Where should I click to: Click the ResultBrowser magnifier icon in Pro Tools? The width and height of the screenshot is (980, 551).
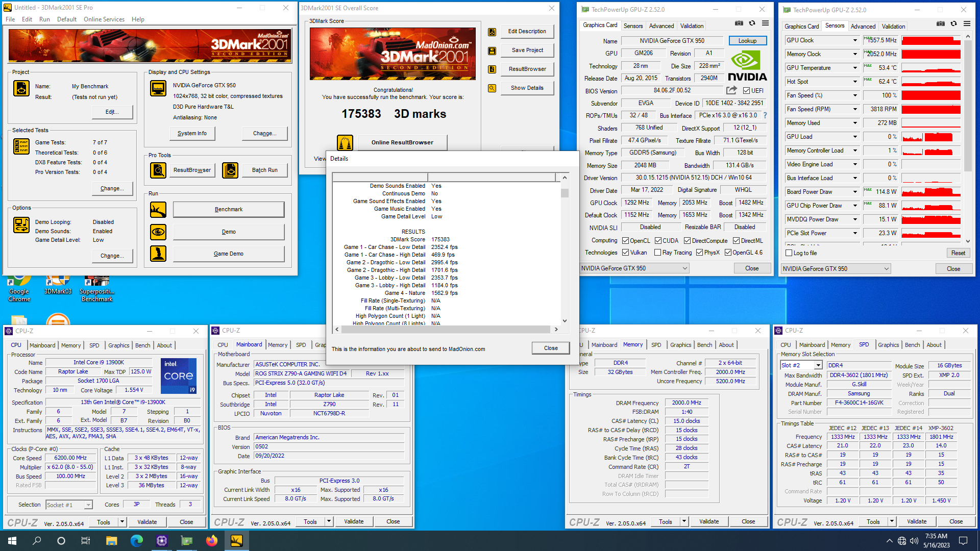tap(158, 170)
